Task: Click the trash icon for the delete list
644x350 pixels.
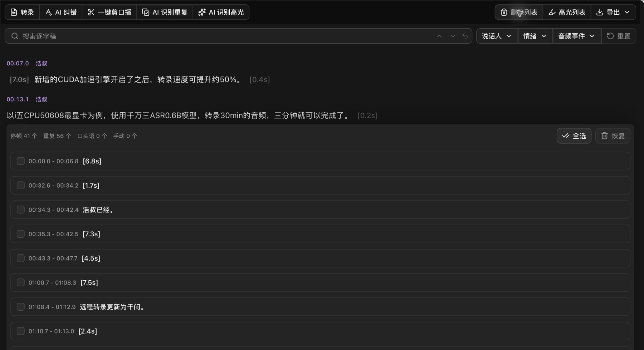Action: (504, 12)
